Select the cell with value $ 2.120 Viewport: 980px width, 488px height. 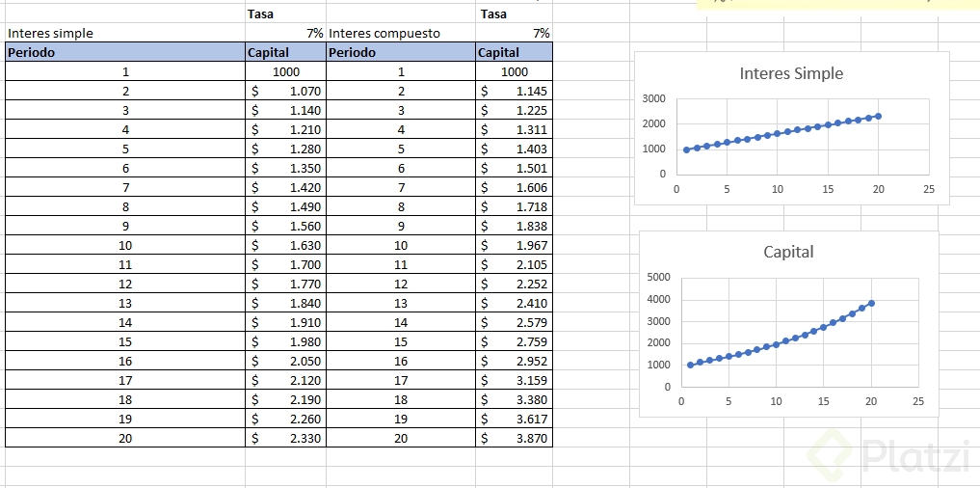(x=285, y=380)
